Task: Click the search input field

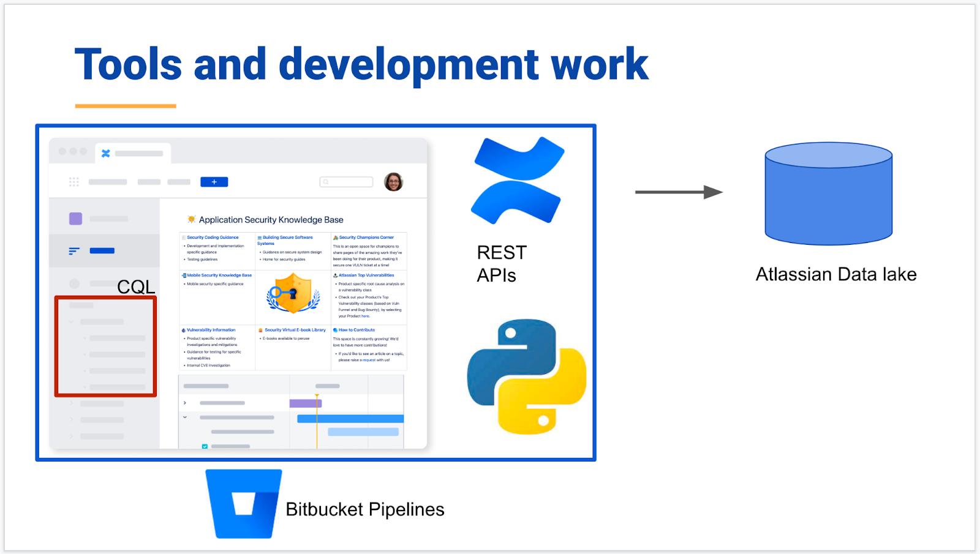Action: click(346, 182)
